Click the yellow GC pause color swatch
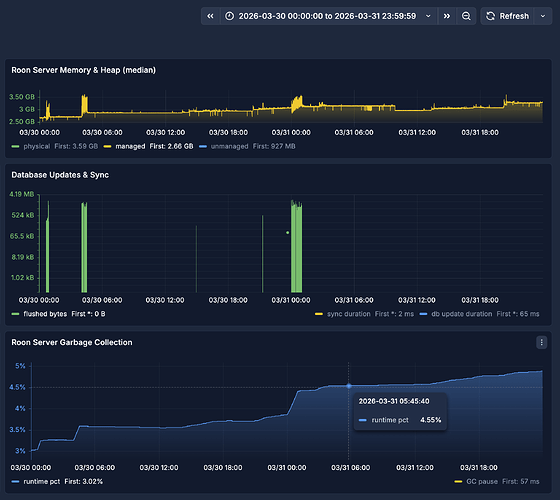Viewport: 560px width, 500px height. (x=458, y=481)
